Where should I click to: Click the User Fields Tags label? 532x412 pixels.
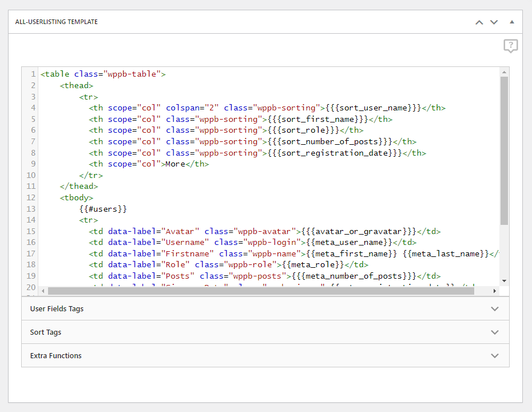[x=57, y=309]
